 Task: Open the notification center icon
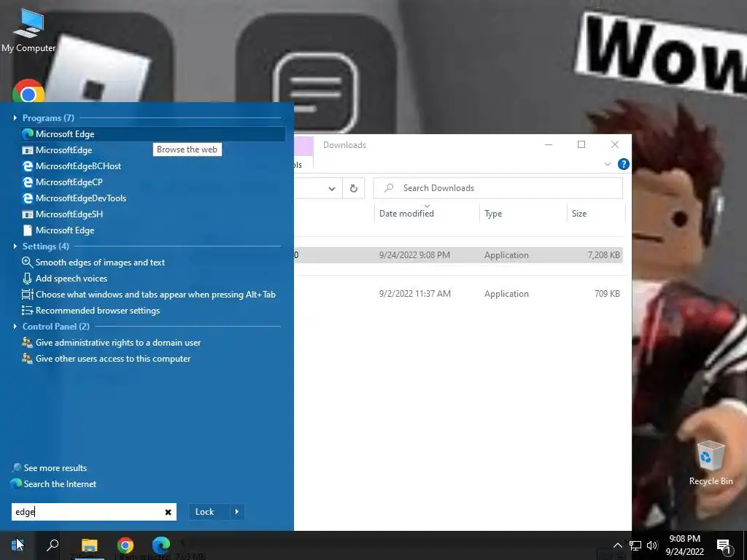click(724, 547)
